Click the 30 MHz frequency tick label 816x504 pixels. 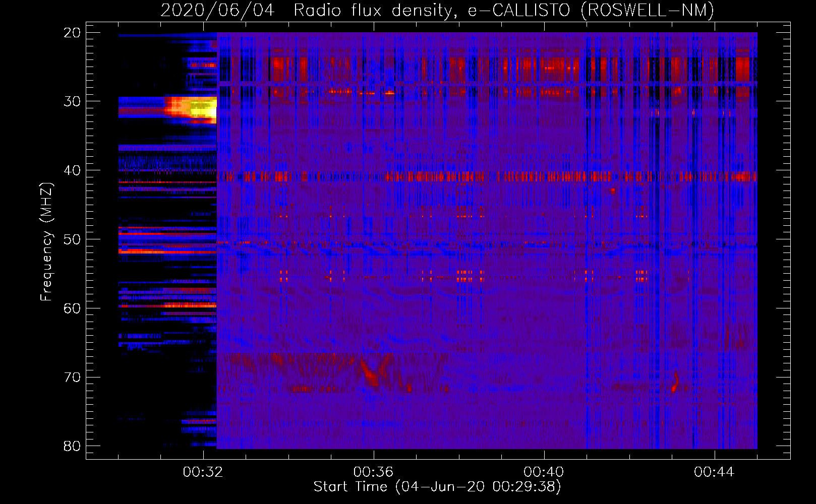pos(72,101)
